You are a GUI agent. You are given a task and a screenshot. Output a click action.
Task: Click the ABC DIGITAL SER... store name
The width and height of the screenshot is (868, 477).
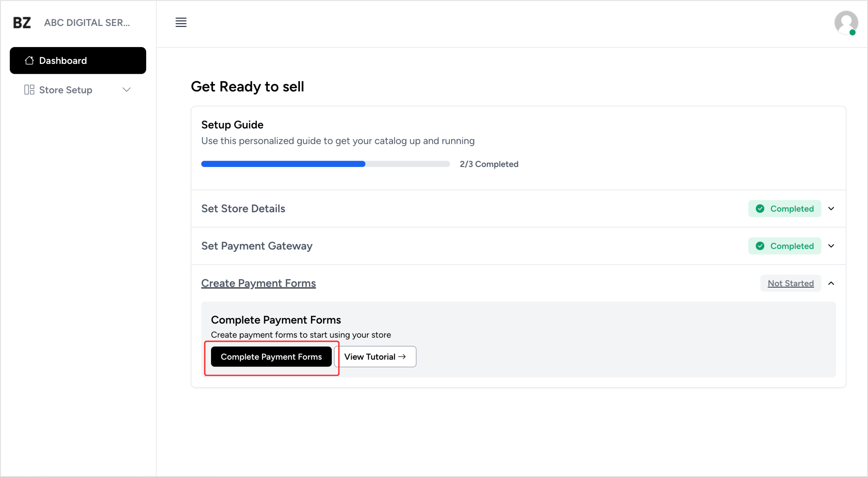[x=87, y=23]
